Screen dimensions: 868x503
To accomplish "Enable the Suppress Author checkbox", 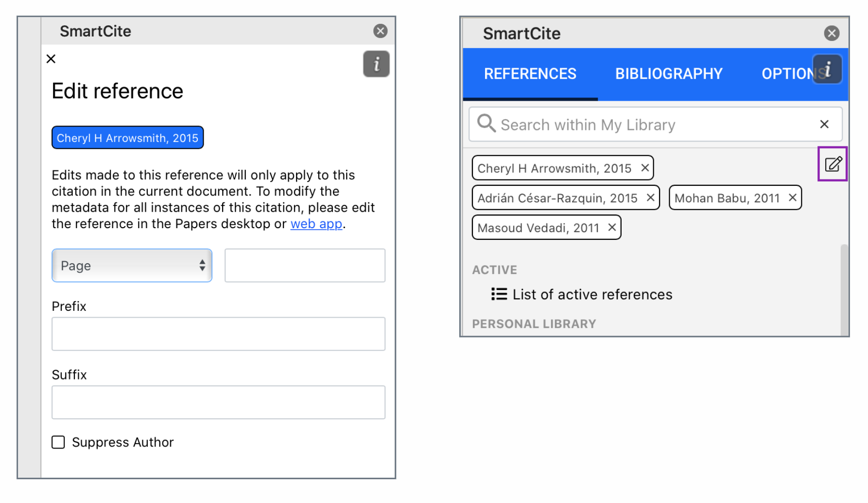I will pos(58,442).
